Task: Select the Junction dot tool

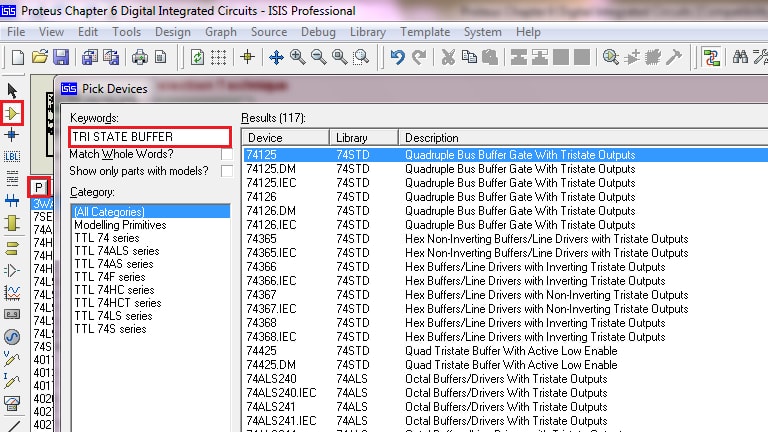Action: [13, 135]
